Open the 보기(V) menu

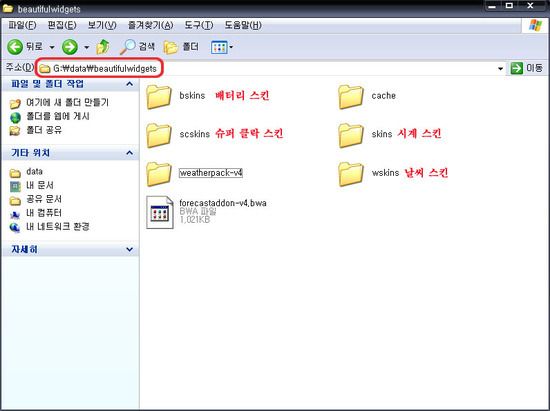click(x=102, y=25)
